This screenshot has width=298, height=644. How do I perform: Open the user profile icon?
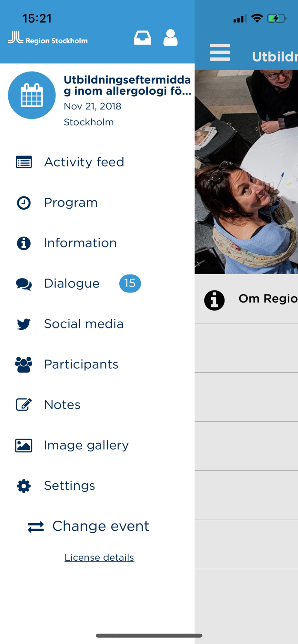[170, 38]
